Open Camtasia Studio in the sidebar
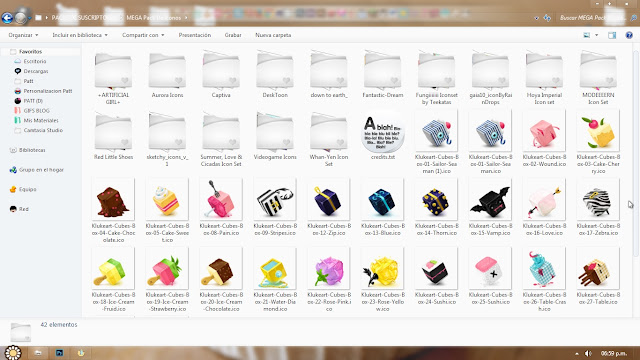The width and height of the screenshot is (640, 360). pyautogui.click(x=43, y=130)
